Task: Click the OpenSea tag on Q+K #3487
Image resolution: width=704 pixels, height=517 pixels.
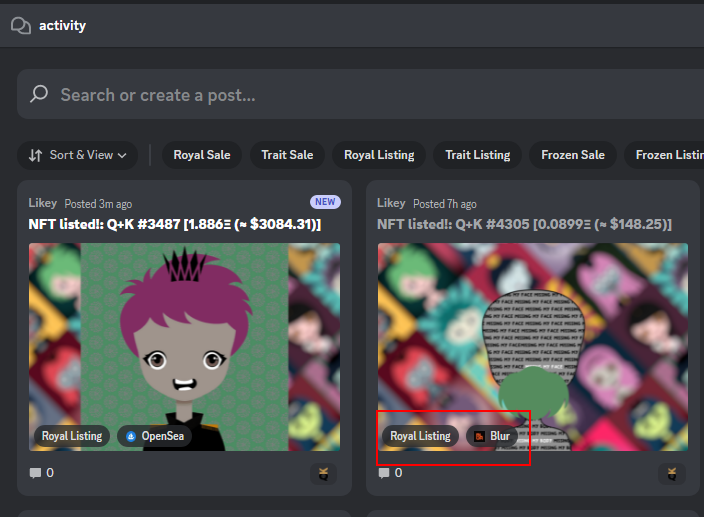Action: (155, 436)
